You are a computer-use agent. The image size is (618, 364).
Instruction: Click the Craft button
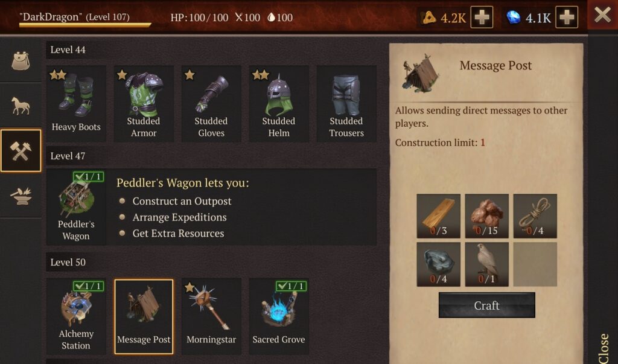coord(487,305)
